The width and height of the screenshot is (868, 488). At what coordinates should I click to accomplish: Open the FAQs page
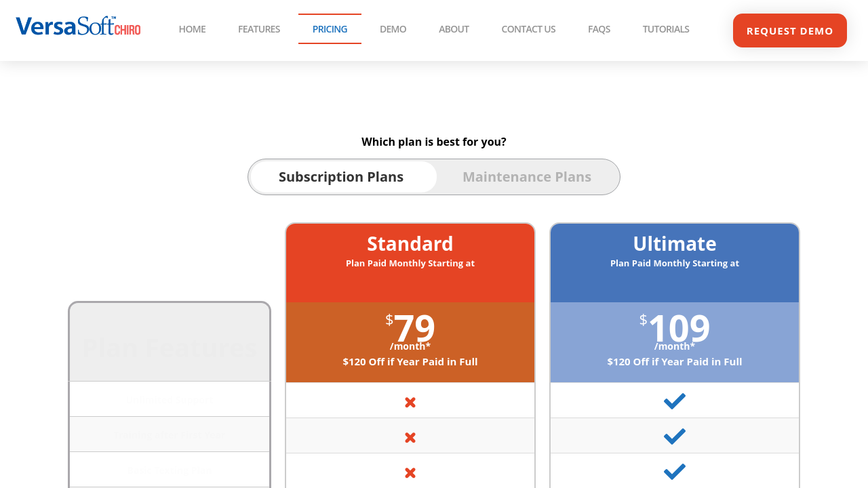(599, 29)
